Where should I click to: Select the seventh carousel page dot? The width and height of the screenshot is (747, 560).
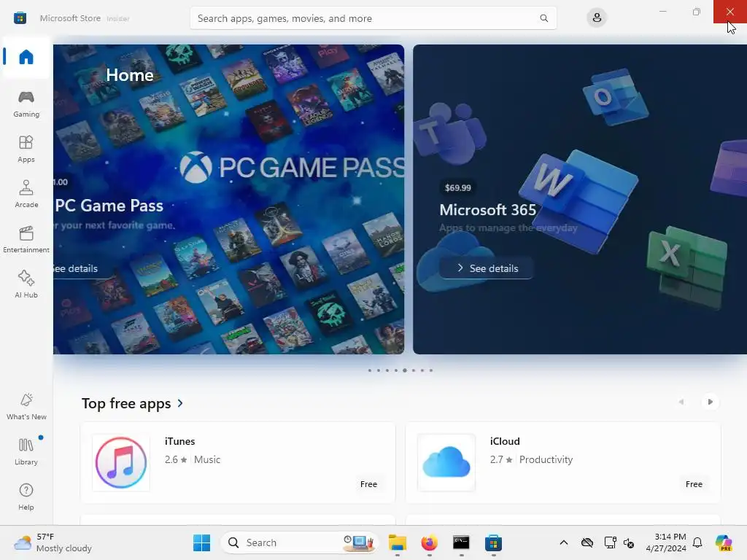click(x=422, y=370)
